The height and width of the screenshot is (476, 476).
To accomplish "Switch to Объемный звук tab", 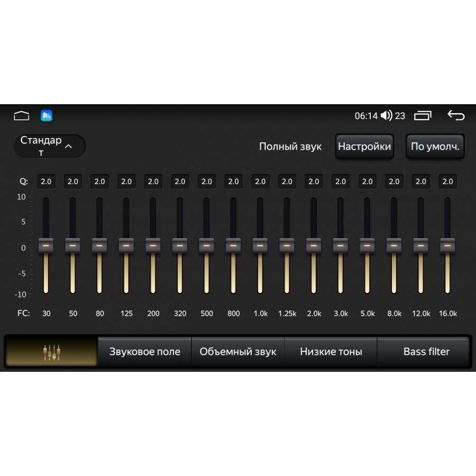I will tap(238, 351).
